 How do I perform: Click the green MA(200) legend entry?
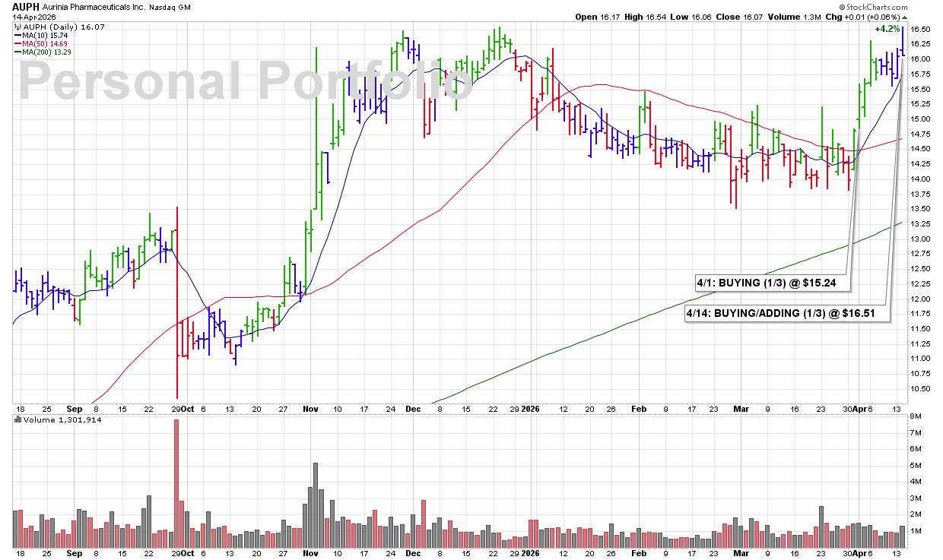(x=47, y=52)
